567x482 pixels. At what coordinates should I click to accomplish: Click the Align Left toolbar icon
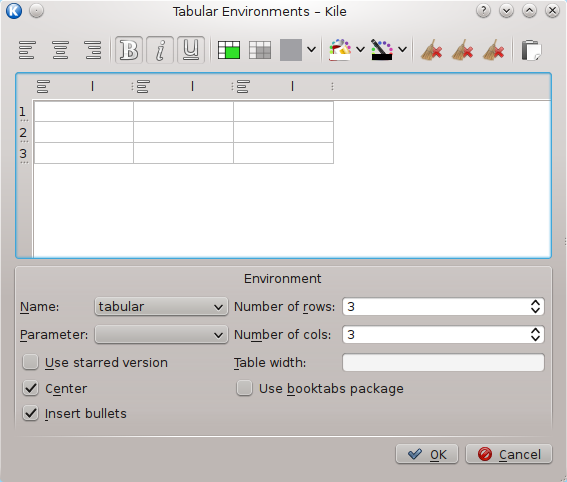(27, 50)
